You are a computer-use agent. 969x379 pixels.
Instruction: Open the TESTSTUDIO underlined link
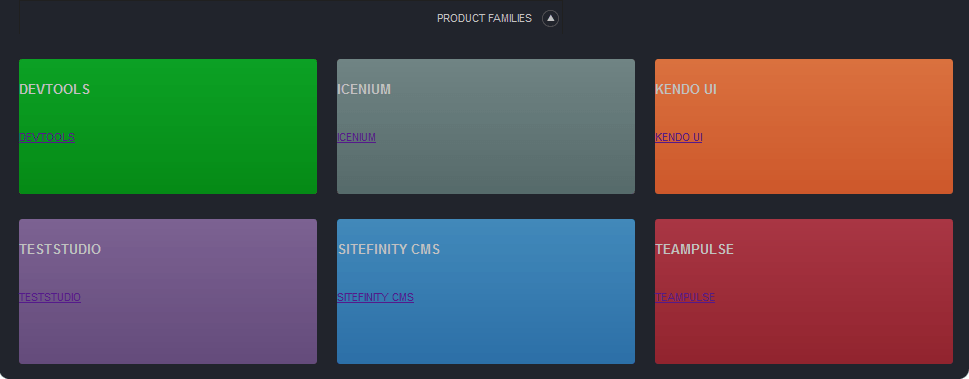pos(50,297)
